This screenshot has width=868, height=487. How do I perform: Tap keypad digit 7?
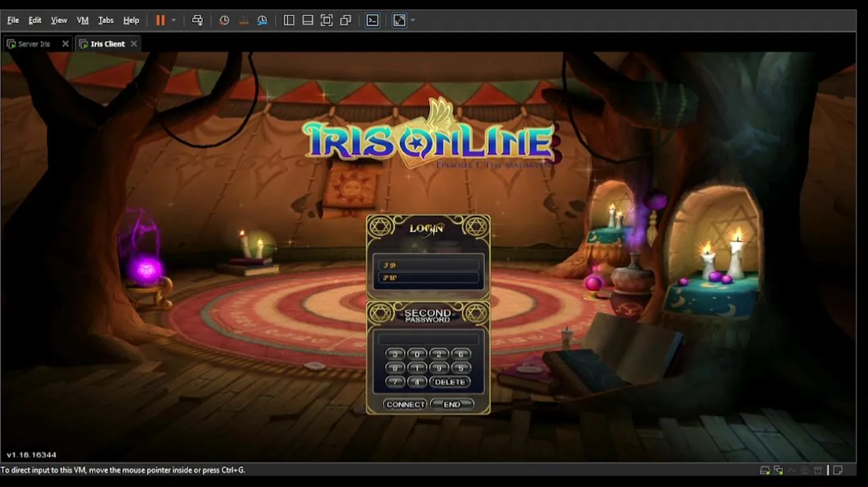point(395,382)
